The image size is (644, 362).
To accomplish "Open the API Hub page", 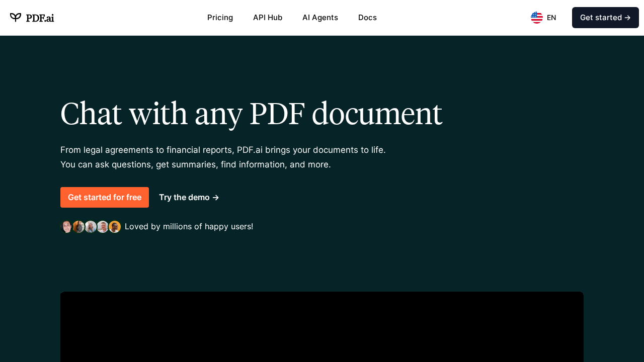I will click(268, 17).
